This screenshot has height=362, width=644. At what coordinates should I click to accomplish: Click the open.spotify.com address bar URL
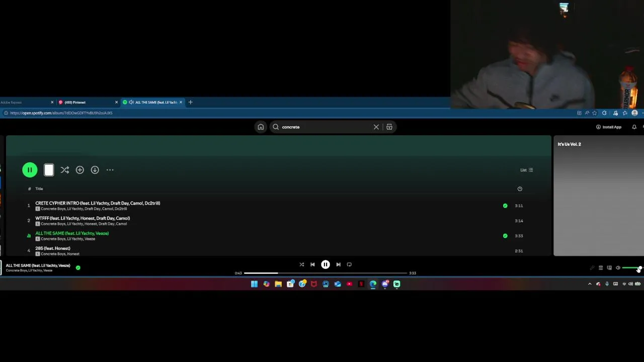pos(61,113)
